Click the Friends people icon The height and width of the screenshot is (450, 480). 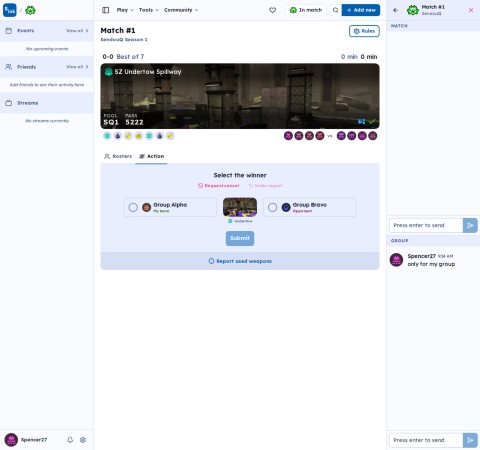point(9,67)
